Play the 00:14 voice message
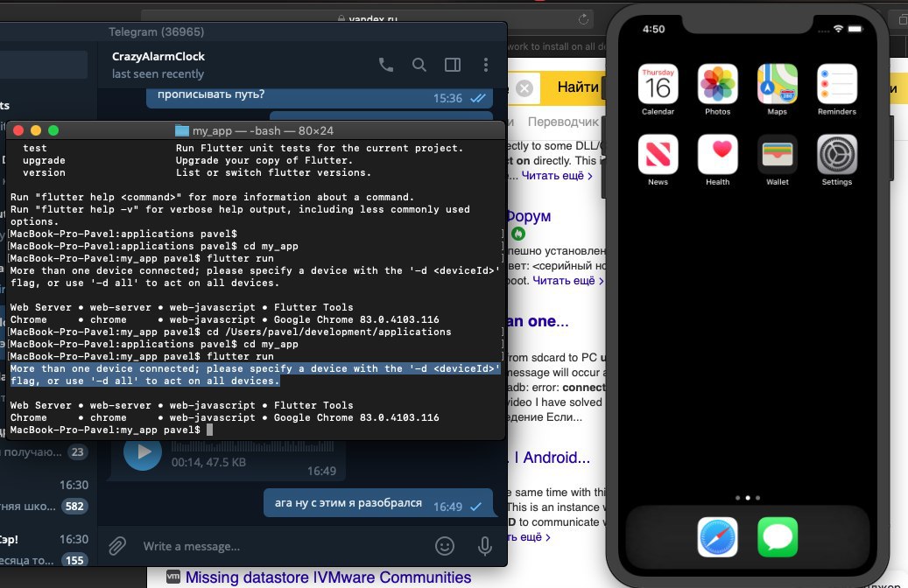Image resolution: width=908 pixels, height=588 pixels. [143, 452]
